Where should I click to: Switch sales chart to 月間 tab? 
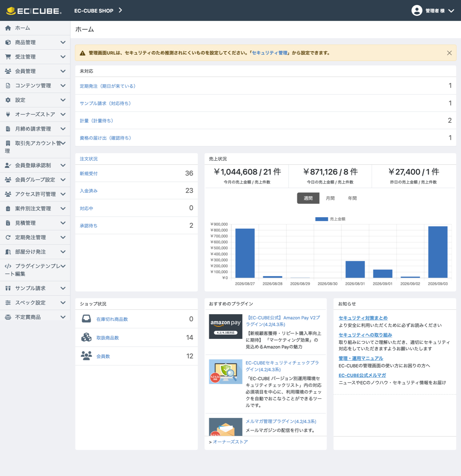[x=330, y=198]
